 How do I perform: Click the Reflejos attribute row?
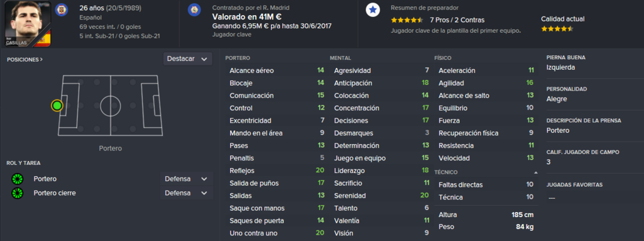coord(277,171)
